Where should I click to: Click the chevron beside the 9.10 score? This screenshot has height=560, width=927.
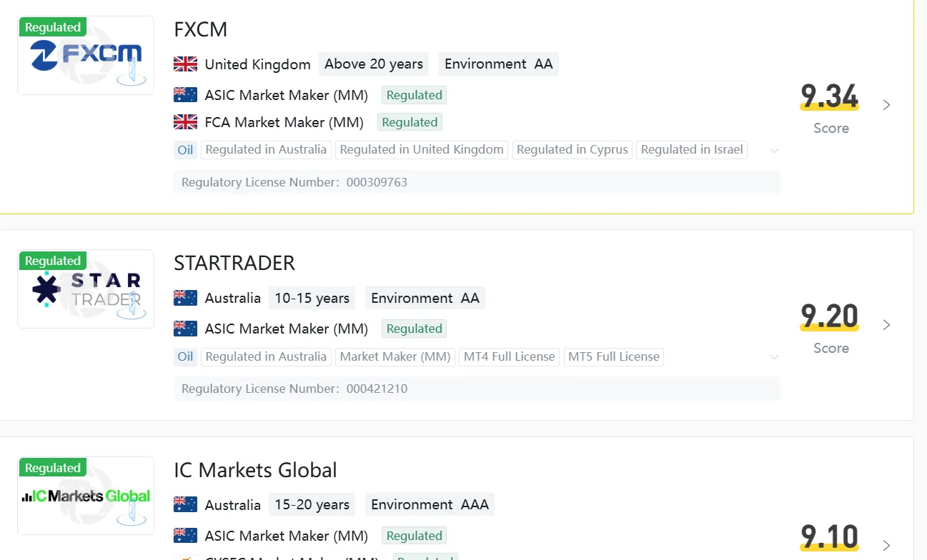click(886, 546)
